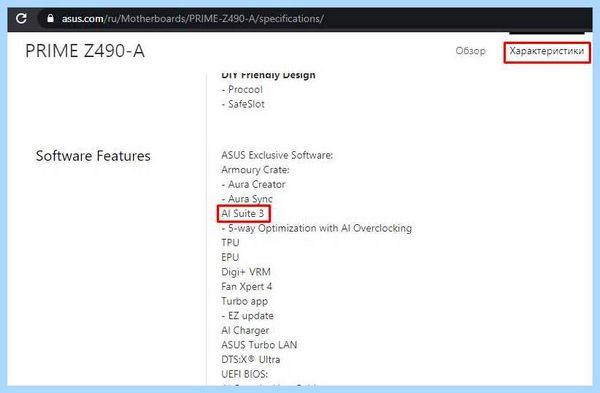Click the DTS:X Ultra entry
Image resolution: width=600 pixels, height=393 pixels.
point(251,359)
